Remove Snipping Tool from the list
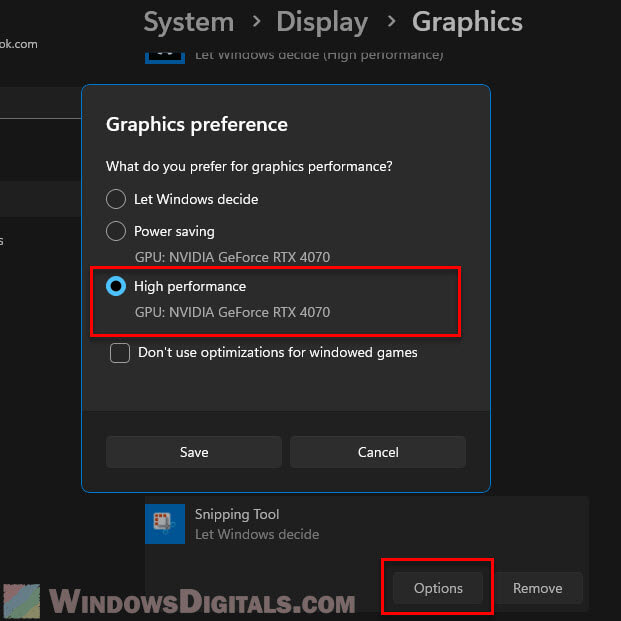 537,588
